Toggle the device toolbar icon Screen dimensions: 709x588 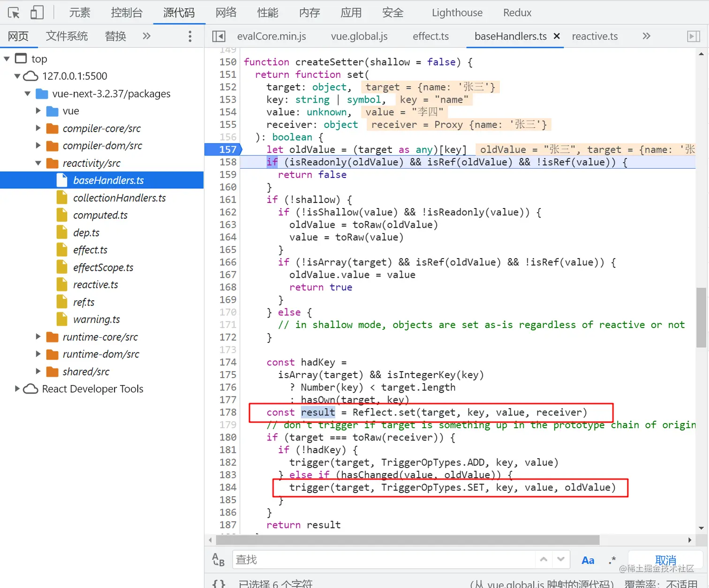coord(37,13)
